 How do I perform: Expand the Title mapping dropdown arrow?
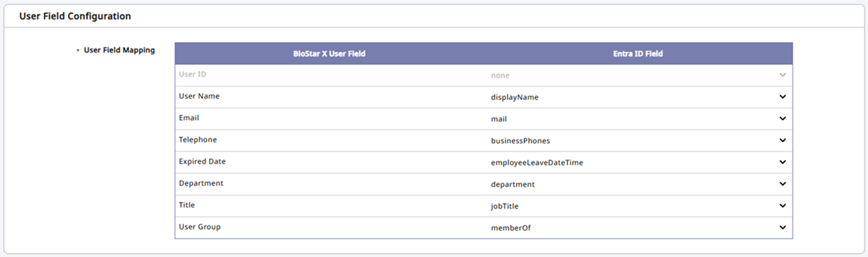(x=782, y=205)
